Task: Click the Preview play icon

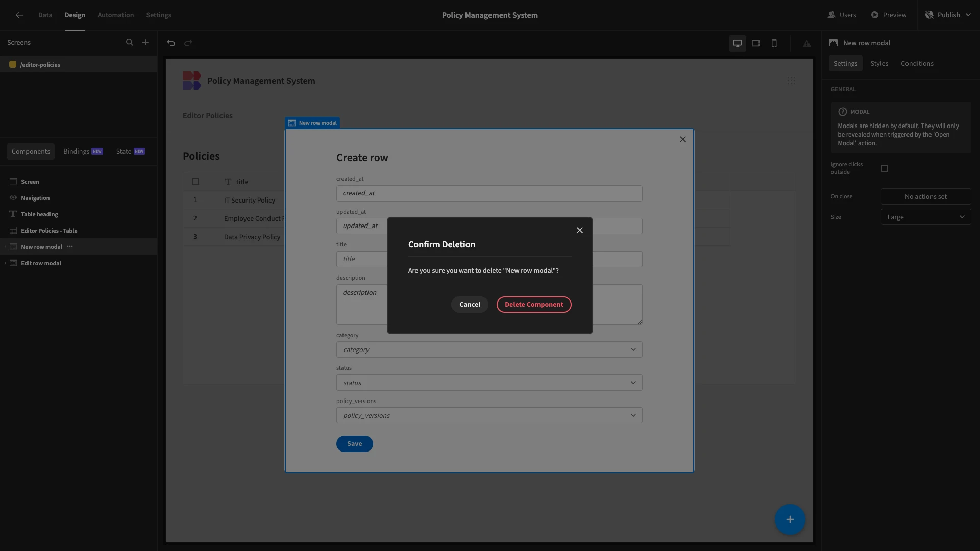Action: (x=875, y=15)
